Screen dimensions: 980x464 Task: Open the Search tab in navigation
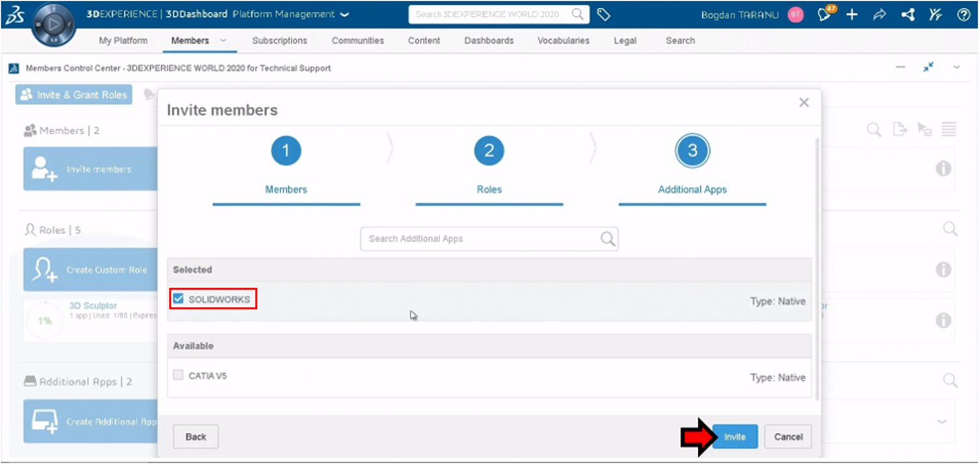pyautogui.click(x=680, y=40)
